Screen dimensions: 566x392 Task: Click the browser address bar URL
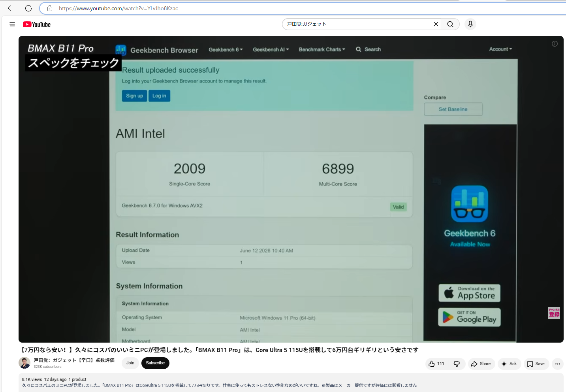tap(118, 8)
